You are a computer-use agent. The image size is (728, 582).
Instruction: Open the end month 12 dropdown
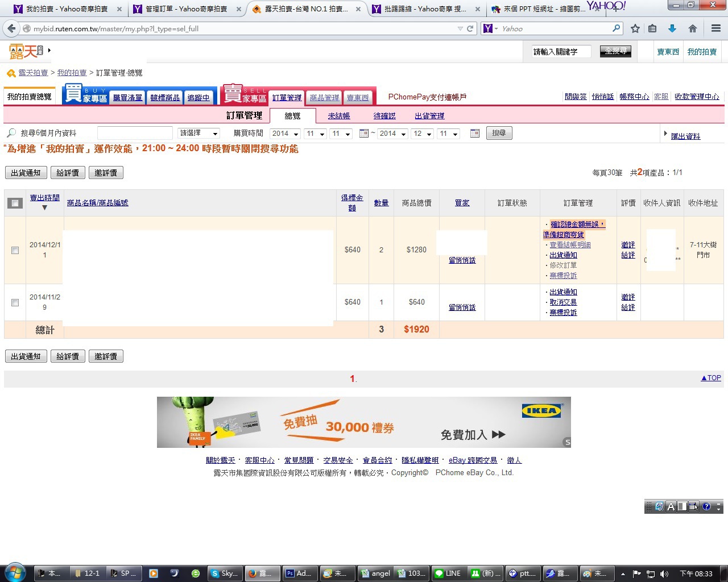pos(423,134)
